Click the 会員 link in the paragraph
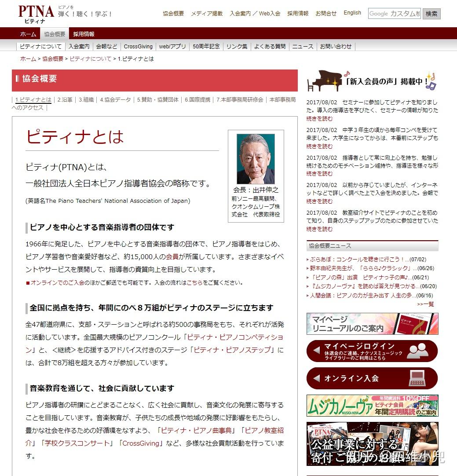457x476 pixels. [x=172, y=257]
